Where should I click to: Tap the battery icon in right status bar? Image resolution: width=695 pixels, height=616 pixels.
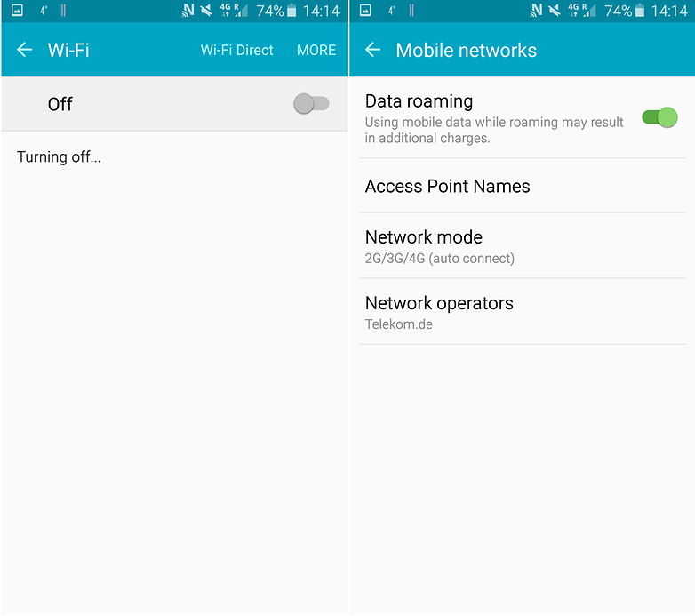[640, 10]
